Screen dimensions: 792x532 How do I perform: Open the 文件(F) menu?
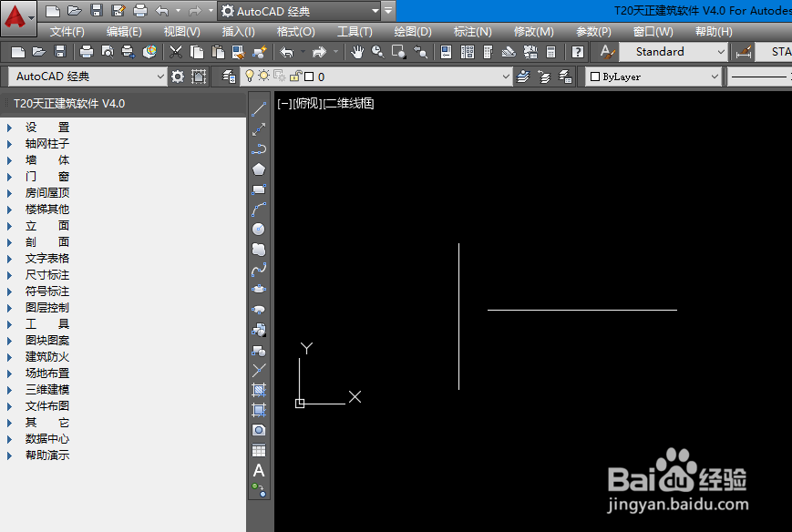(67, 32)
